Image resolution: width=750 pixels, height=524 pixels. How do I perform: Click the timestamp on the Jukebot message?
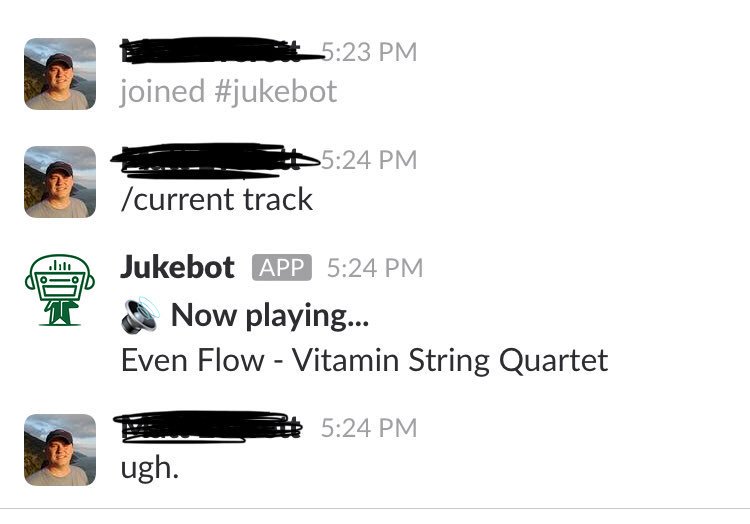pos(375,267)
